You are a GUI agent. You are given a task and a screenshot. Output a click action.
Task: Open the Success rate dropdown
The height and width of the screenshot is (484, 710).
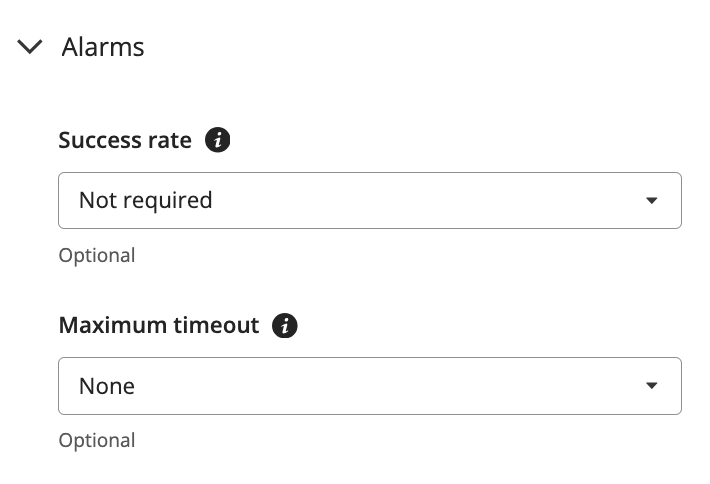click(x=370, y=201)
